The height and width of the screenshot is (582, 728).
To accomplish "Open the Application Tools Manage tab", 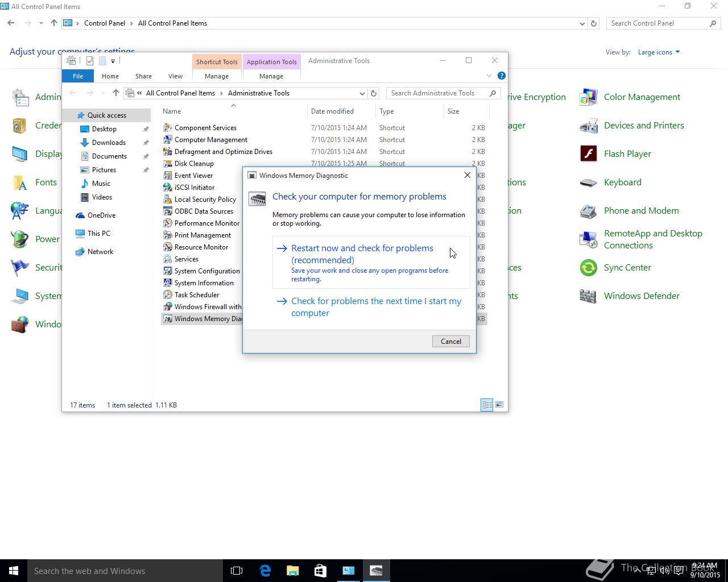I will (x=271, y=76).
